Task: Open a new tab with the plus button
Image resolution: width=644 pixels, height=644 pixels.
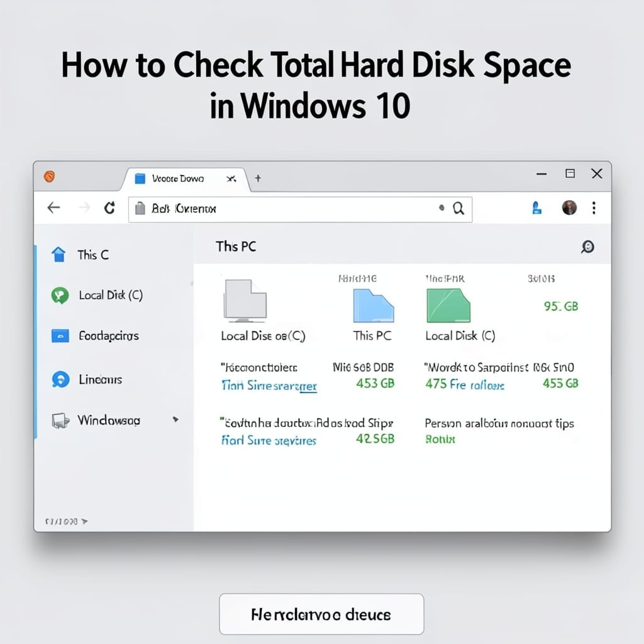Action: tap(257, 178)
